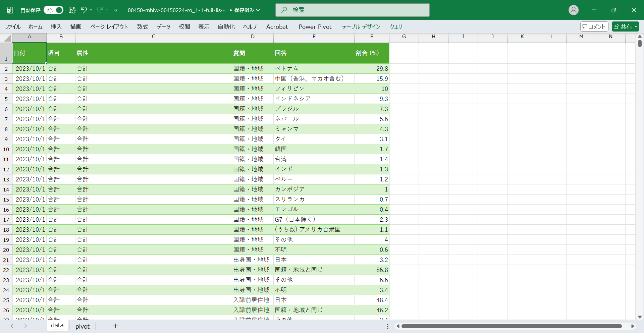Toggle the AutoSave (自動保存) switch

click(x=53, y=10)
